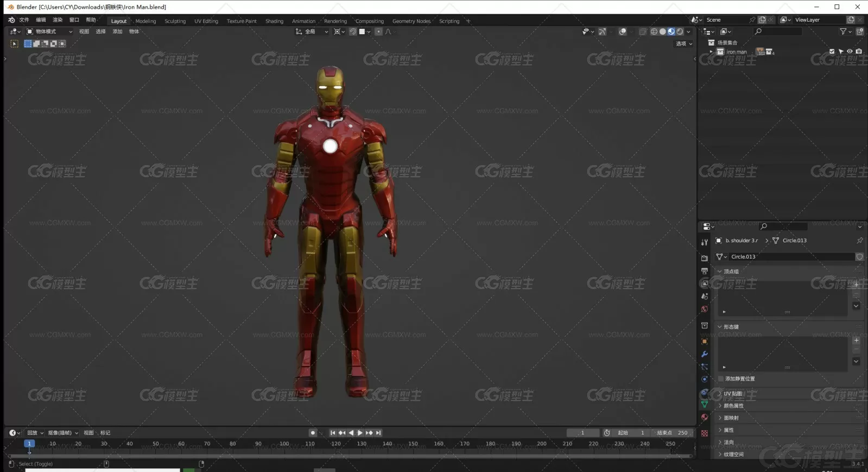The width and height of the screenshot is (868, 472).
Task: Open the 渲染 (Render) menu
Action: 58,20
